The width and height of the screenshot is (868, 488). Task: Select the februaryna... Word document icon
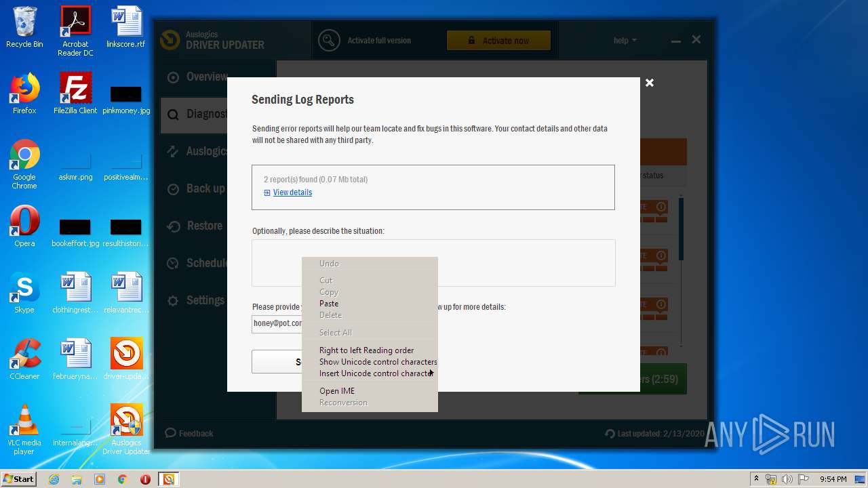tap(75, 359)
